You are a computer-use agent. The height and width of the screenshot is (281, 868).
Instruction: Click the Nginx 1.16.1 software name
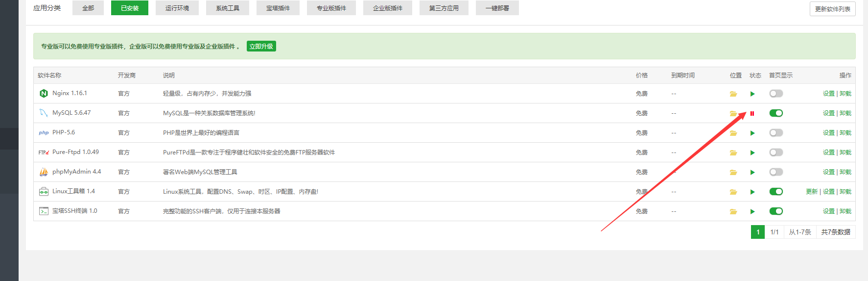tap(70, 93)
